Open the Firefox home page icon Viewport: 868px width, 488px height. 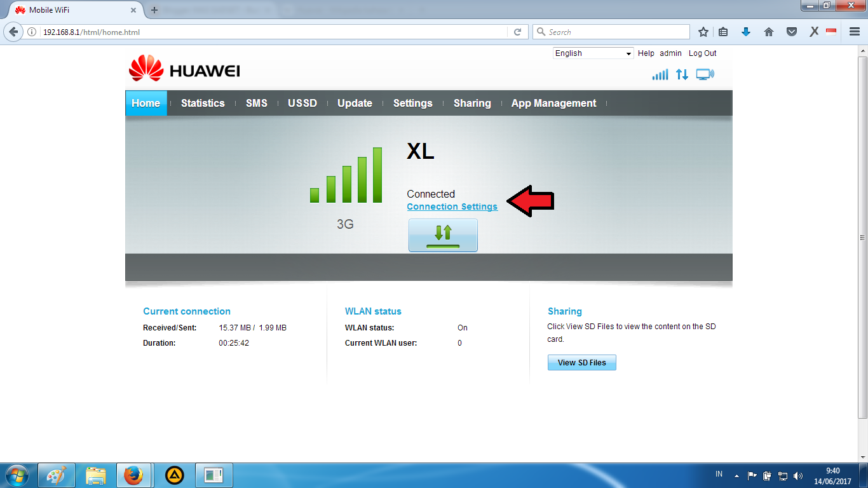769,31
